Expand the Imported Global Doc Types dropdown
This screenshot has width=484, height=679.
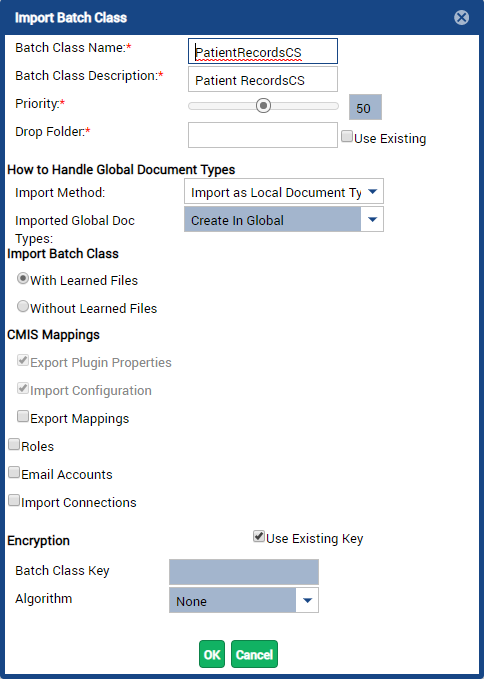(372, 220)
